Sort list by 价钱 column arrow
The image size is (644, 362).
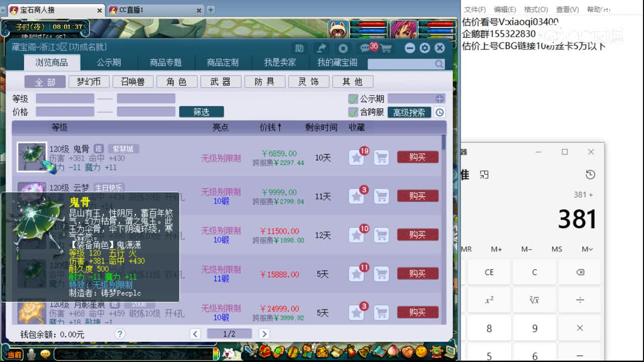[x=280, y=127]
